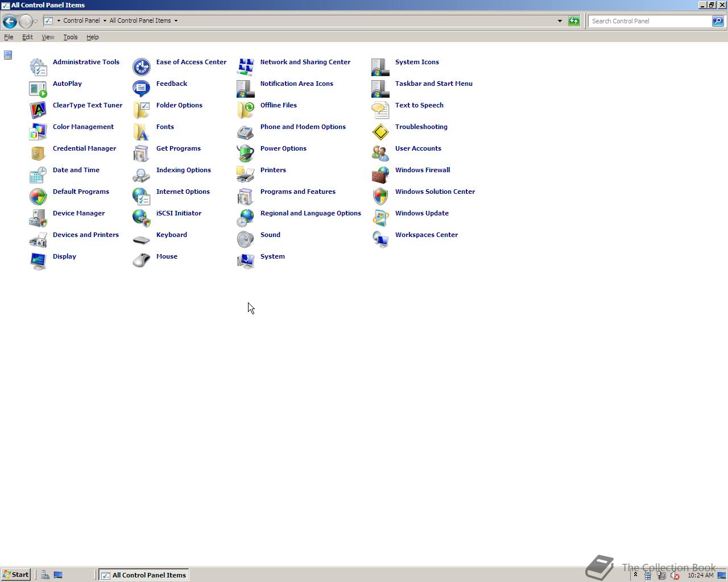Expand the All Control Panel Items breadcrumb arrow
The image size is (728, 582).
point(176,21)
